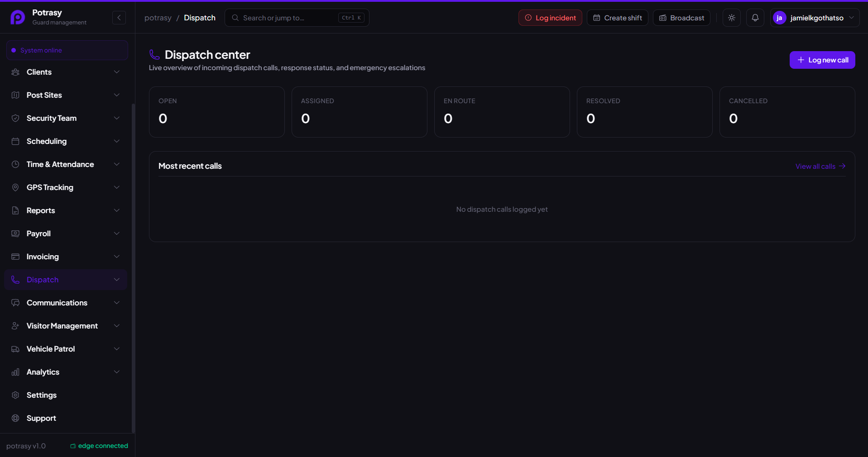Click the Invoicing card icon
The height and width of the screenshot is (457, 868).
click(x=15, y=257)
